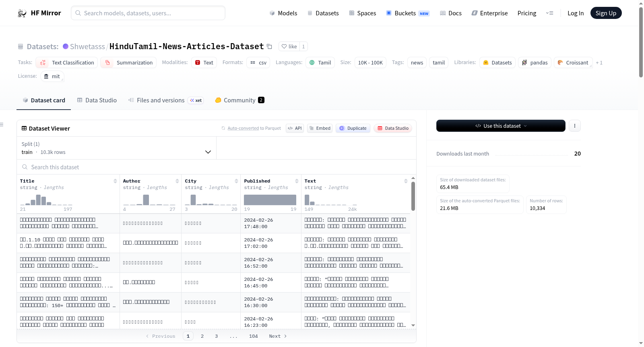Viewport: 644px width, 347px height.
Task: Focus the main search models field
Action: pos(148,13)
